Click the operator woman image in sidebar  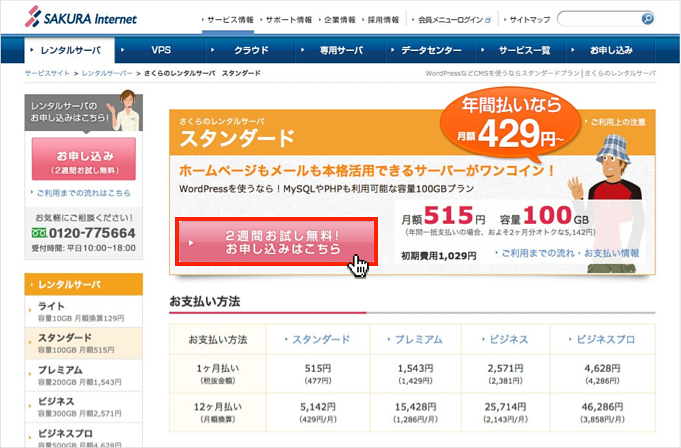click(x=125, y=111)
